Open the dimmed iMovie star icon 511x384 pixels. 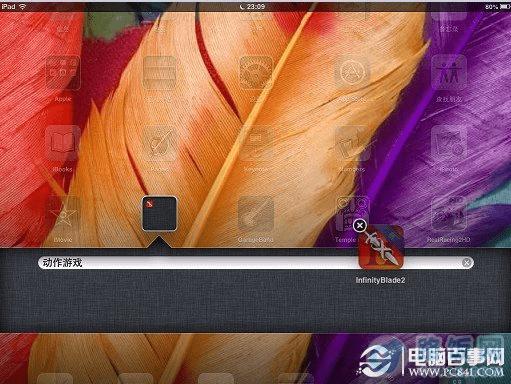[x=63, y=214]
